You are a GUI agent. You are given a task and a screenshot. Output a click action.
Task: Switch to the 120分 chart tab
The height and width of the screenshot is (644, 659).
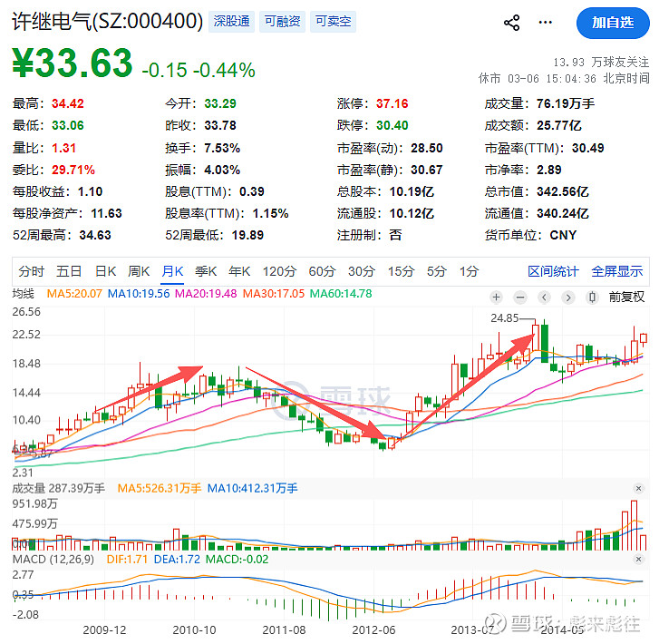[x=279, y=271]
